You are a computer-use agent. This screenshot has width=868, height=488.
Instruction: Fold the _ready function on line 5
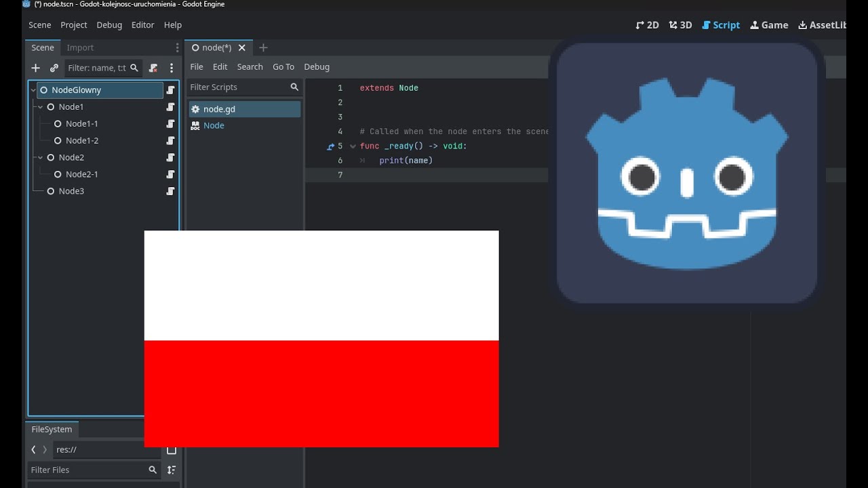coord(353,146)
